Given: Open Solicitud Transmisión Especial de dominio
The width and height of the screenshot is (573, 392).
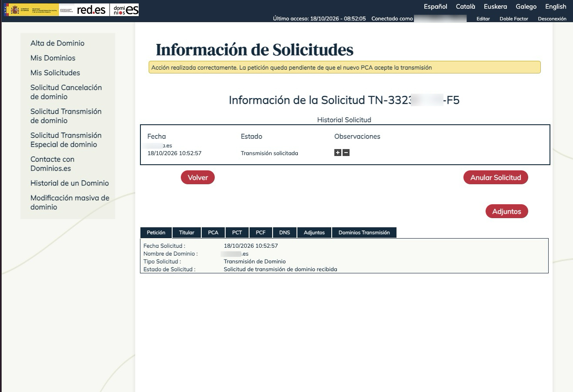Looking at the screenshot, I should pos(66,140).
